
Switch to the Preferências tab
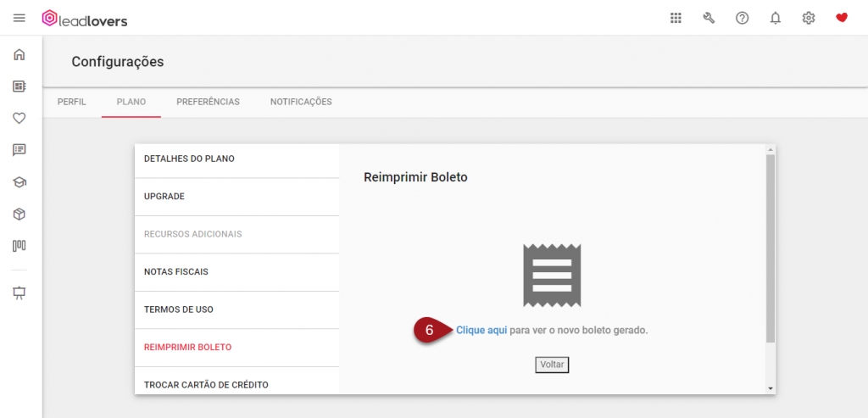click(208, 102)
